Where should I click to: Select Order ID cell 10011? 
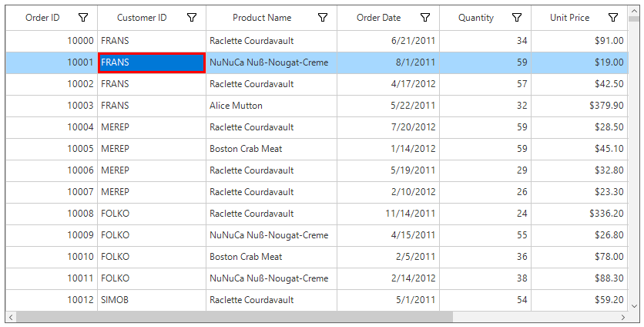point(52,278)
